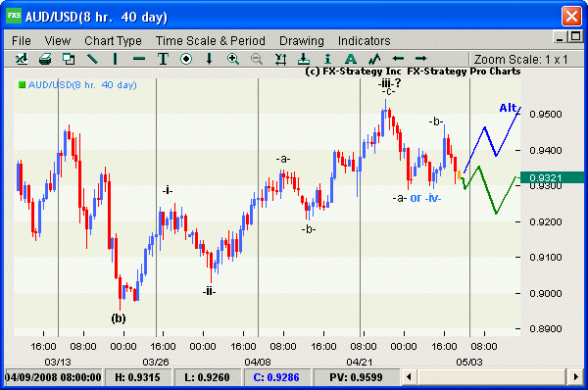Restore the inner chart window
This screenshot has width=588, height=390.
575,37
